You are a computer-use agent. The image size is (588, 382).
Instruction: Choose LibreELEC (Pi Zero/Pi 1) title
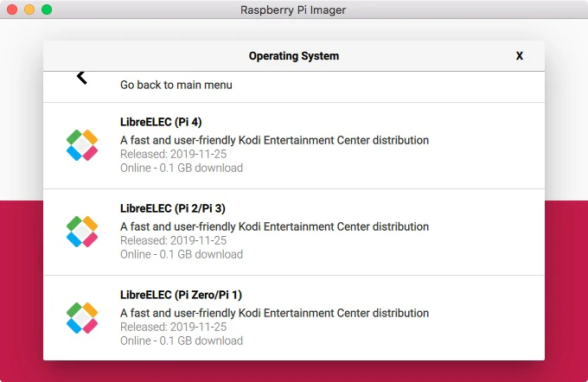(x=181, y=295)
